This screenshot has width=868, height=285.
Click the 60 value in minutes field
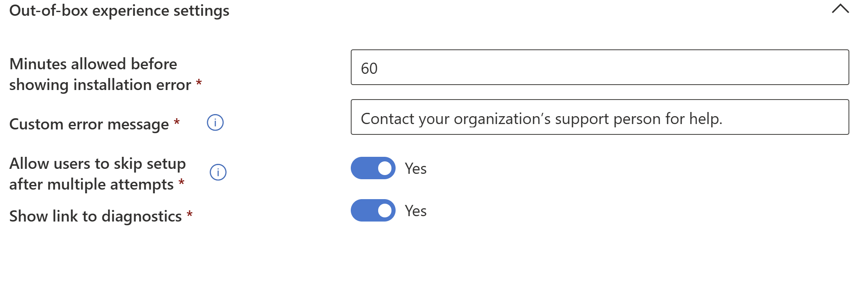369,68
